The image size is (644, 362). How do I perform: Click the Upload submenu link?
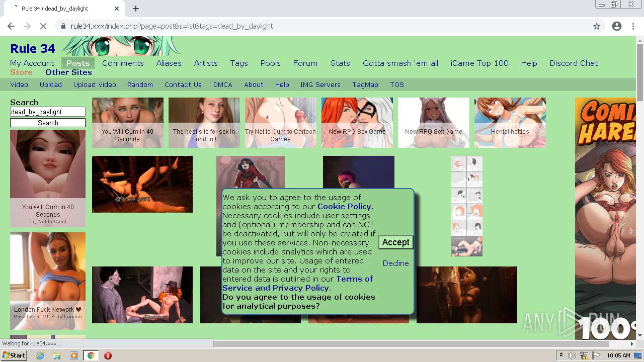pos(51,85)
